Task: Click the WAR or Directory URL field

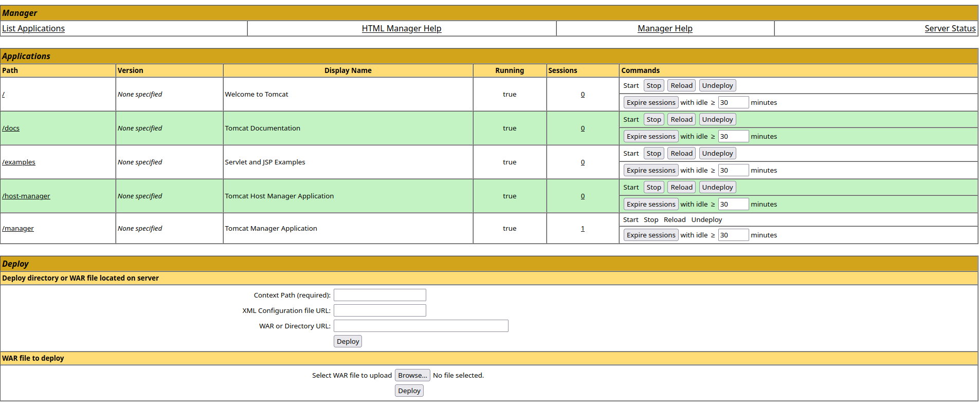Action: (x=421, y=326)
